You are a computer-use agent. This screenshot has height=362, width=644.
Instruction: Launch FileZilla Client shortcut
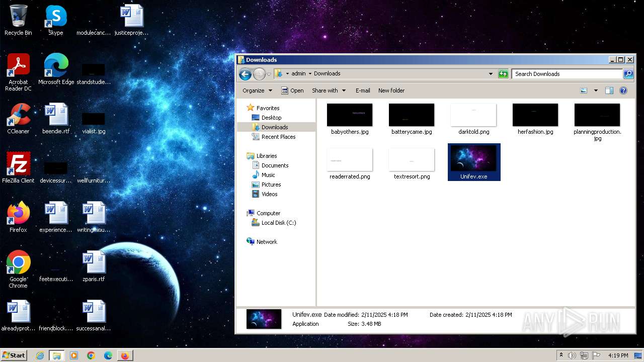pos(18,167)
